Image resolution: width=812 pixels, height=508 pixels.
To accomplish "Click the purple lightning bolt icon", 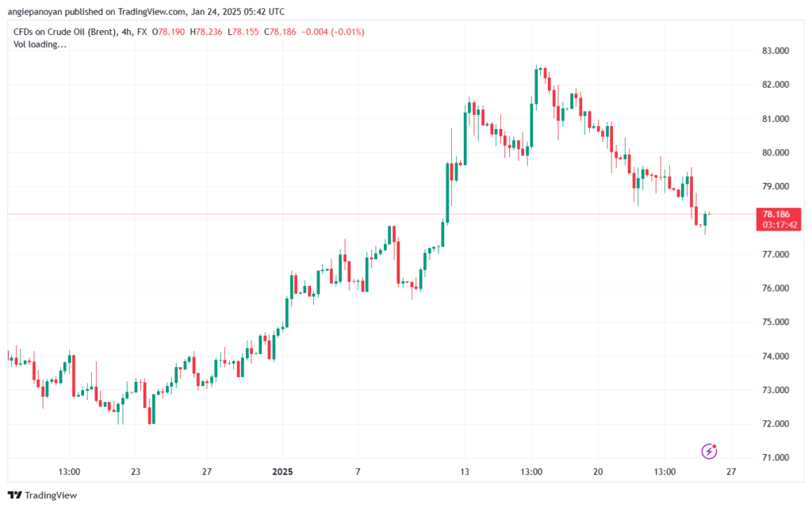I will click(710, 451).
